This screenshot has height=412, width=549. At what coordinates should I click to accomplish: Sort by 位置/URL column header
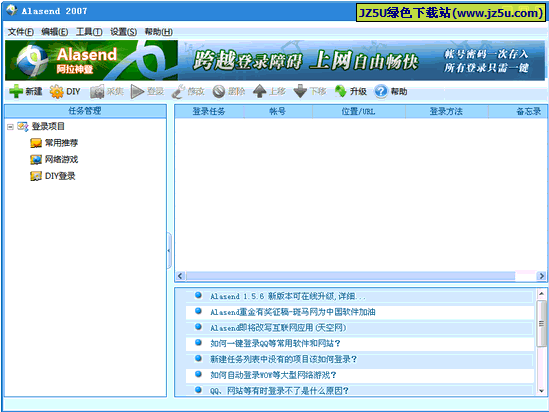pos(359,111)
